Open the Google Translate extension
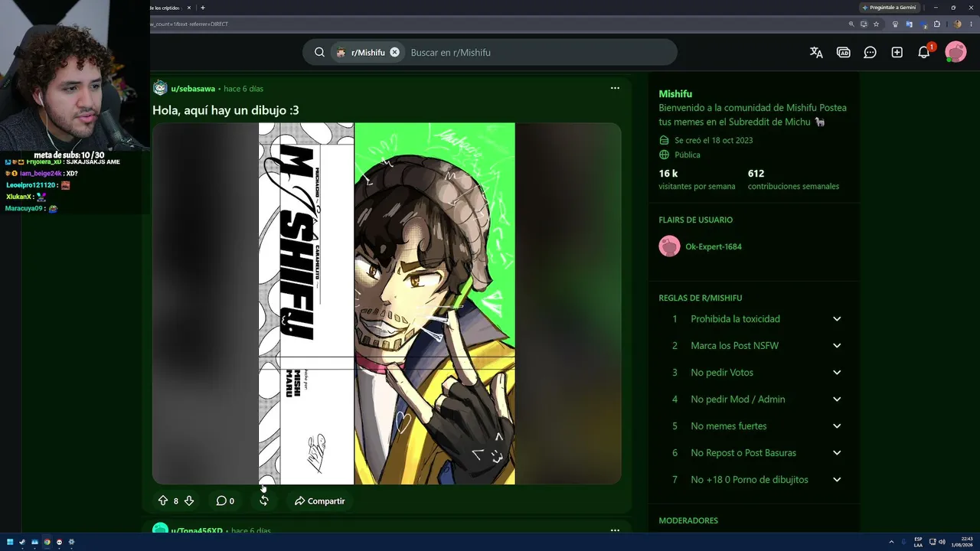Screen dimensions: 980x551 [910, 24]
